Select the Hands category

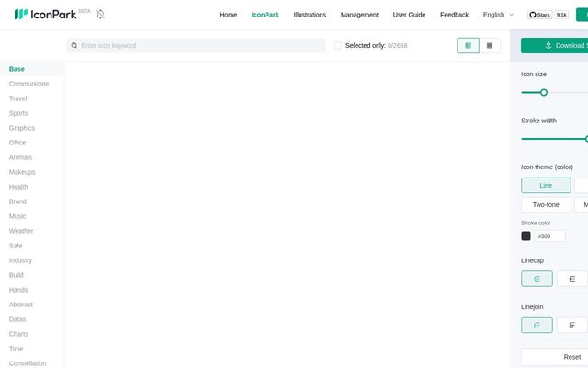(x=18, y=290)
